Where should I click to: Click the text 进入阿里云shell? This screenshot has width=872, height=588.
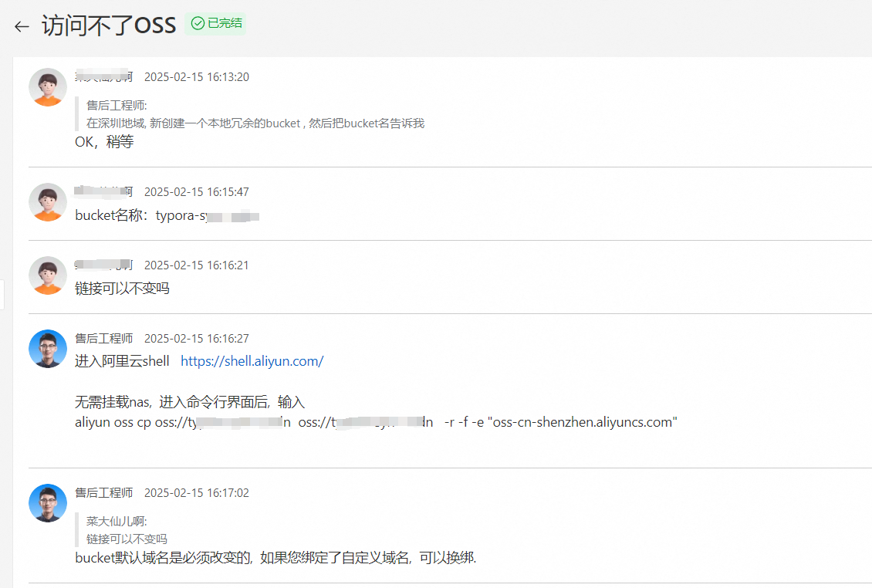click(123, 361)
